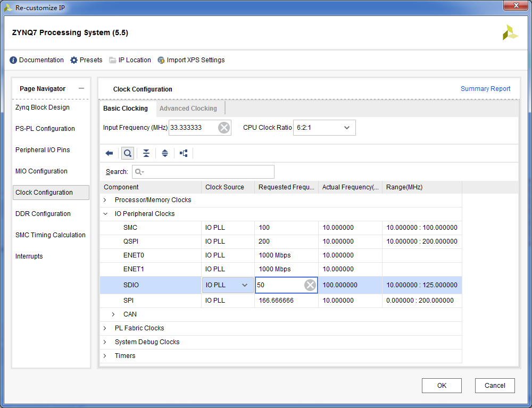This screenshot has height=408, width=532.
Task: Go to Peripheral I/O Pins page
Action: coord(43,150)
